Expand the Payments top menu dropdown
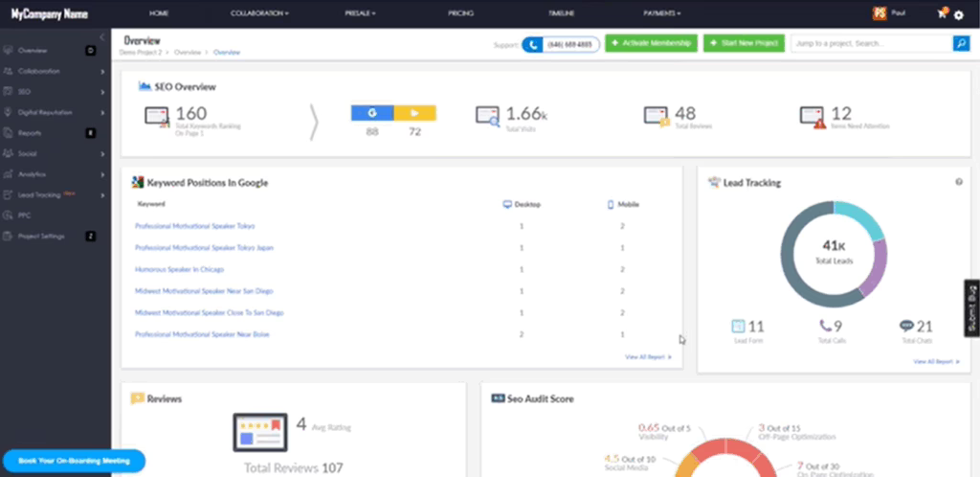980x477 pixels. point(679,13)
